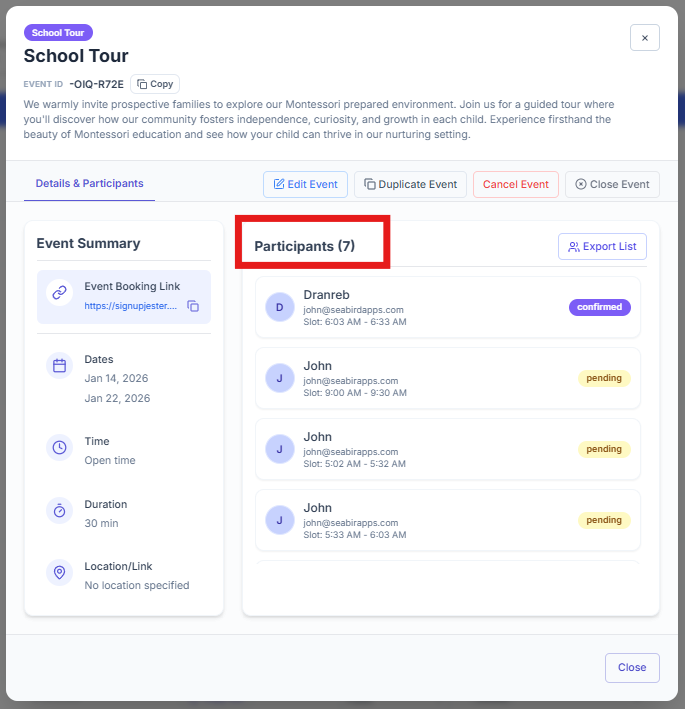Open Edit Event
This screenshot has width=685, height=709.
305,184
